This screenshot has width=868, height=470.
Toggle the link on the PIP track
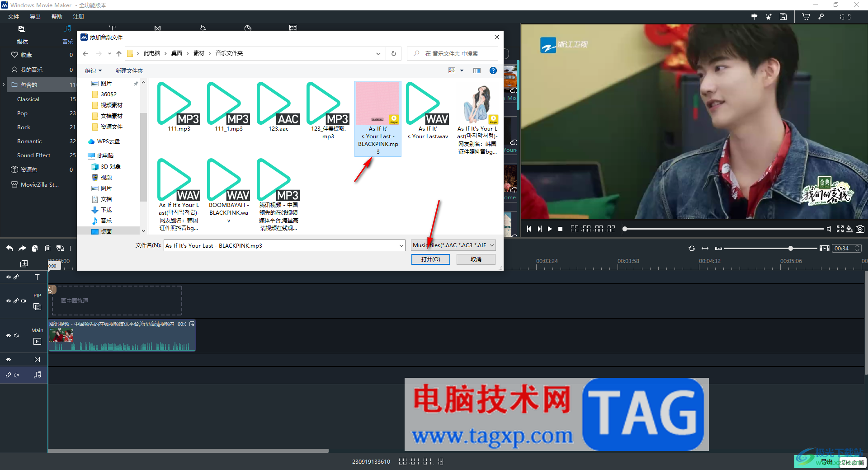[x=16, y=301]
